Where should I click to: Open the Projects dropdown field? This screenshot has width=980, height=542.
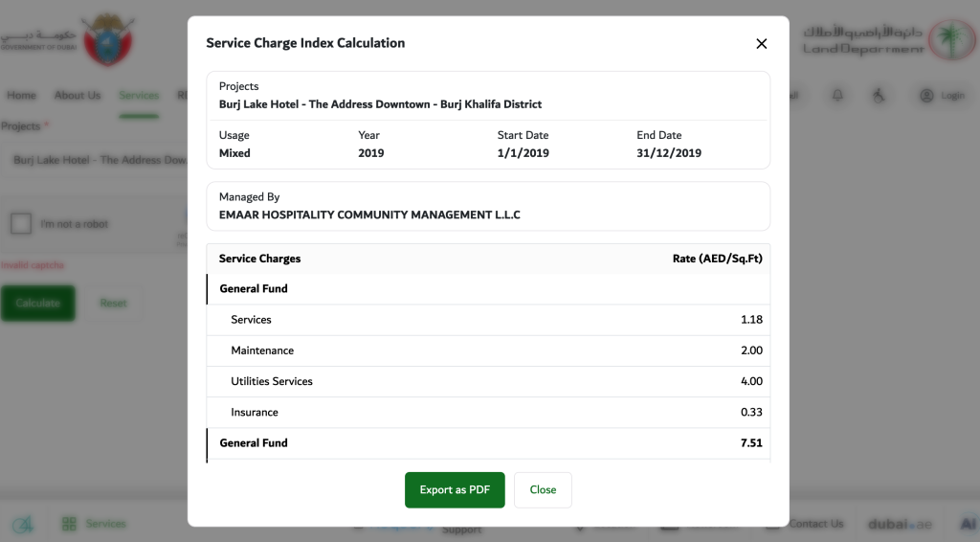click(x=94, y=160)
